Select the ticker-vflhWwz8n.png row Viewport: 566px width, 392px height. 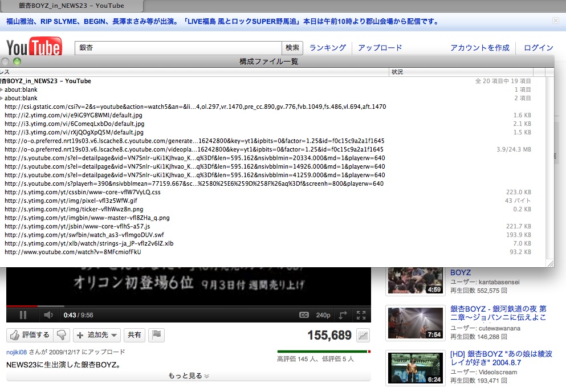[272, 209]
